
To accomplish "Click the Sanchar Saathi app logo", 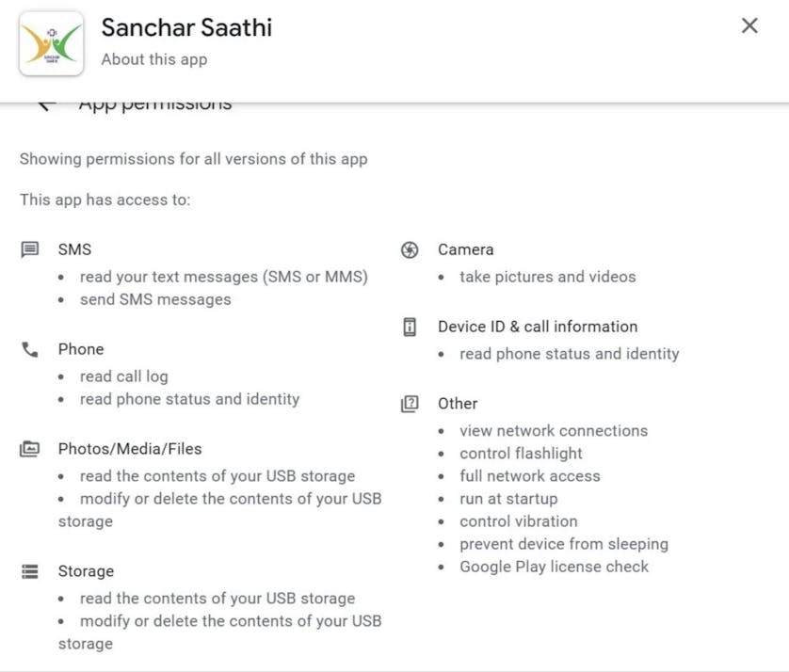I will pos(51,43).
